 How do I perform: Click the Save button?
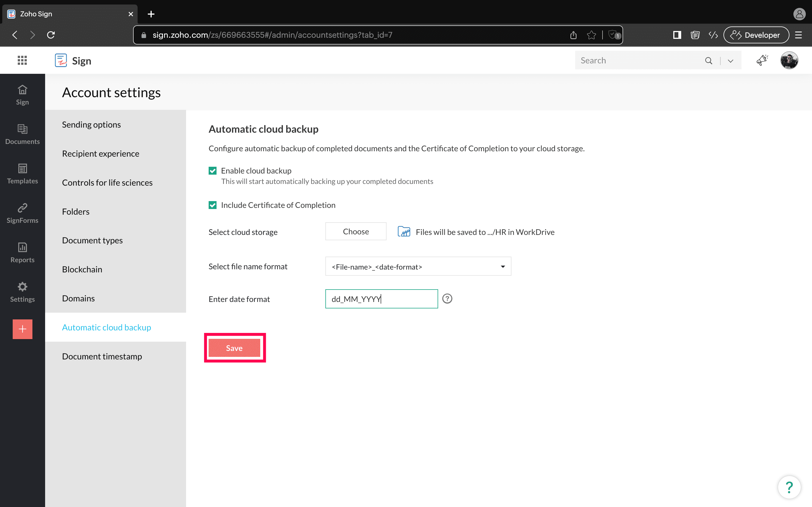click(234, 348)
